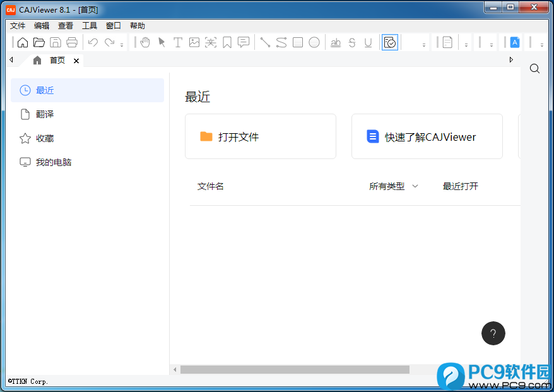Toggle the Strikethrough annotation tool

(352, 42)
